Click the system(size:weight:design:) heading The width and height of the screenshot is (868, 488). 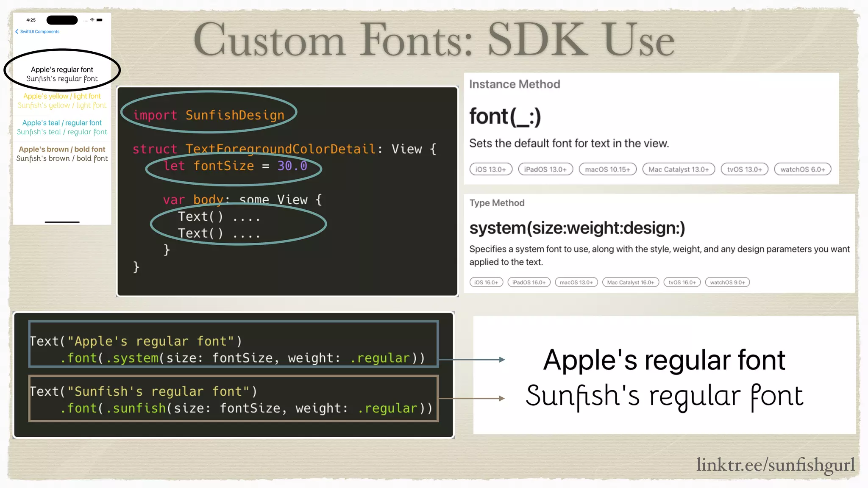(577, 228)
